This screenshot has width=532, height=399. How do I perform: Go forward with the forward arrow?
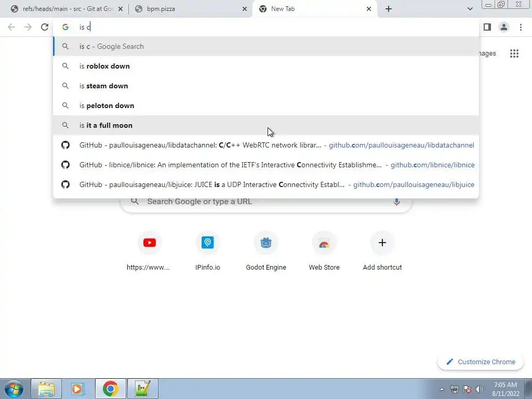pos(28,27)
